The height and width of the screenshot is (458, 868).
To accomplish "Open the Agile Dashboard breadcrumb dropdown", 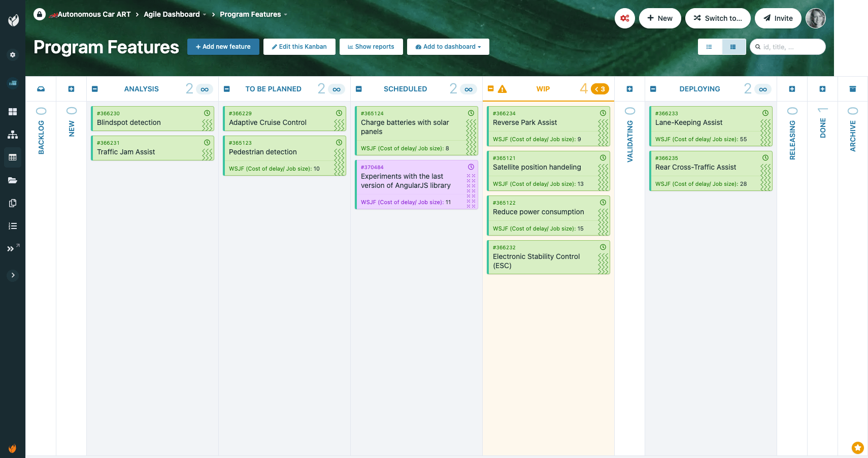I will tap(204, 14).
